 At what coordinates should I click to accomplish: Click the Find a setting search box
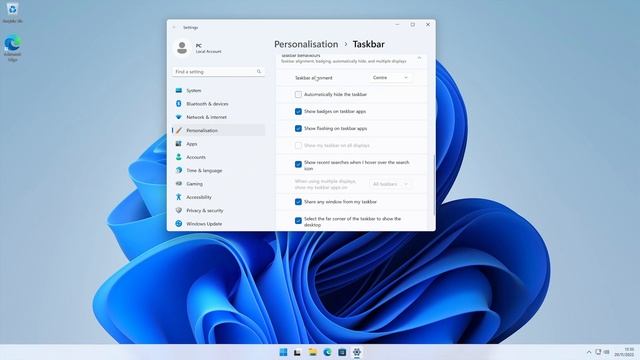tap(218, 71)
